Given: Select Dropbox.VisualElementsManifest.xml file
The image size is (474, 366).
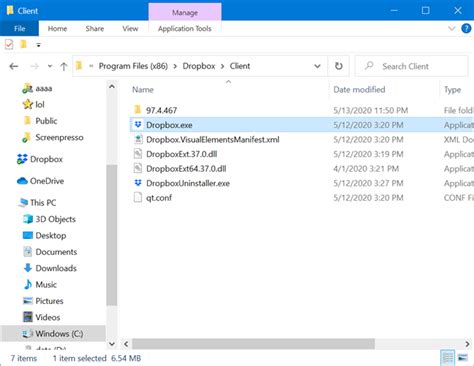Looking at the screenshot, I should coord(213,140).
